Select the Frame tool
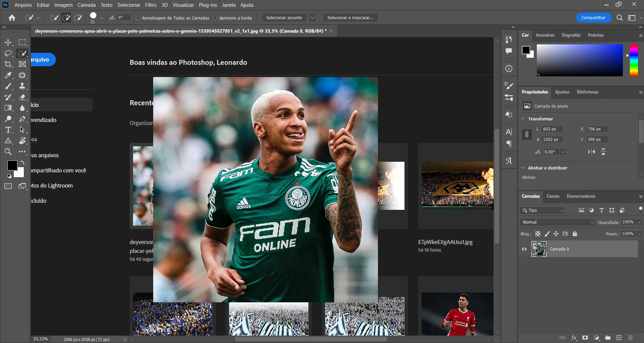The image size is (644, 343). tap(22, 64)
